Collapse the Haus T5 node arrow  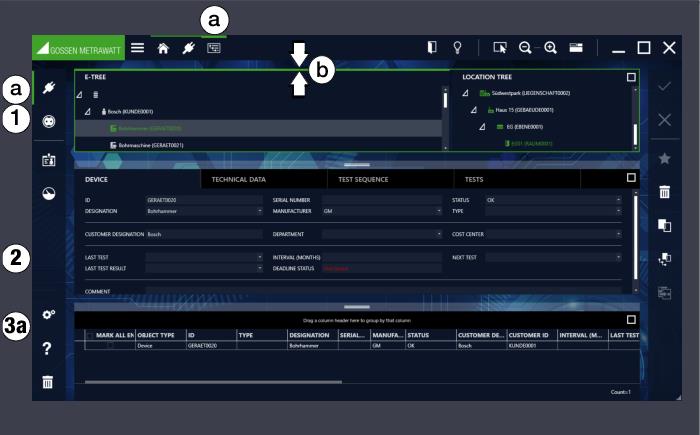(x=474, y=110)
